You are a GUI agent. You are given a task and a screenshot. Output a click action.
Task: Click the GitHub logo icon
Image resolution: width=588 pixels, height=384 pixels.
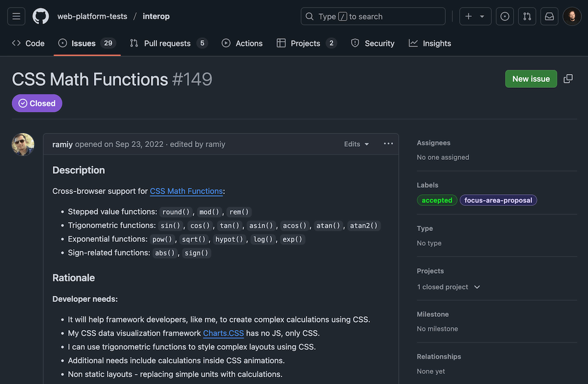(x=41, y=16)
